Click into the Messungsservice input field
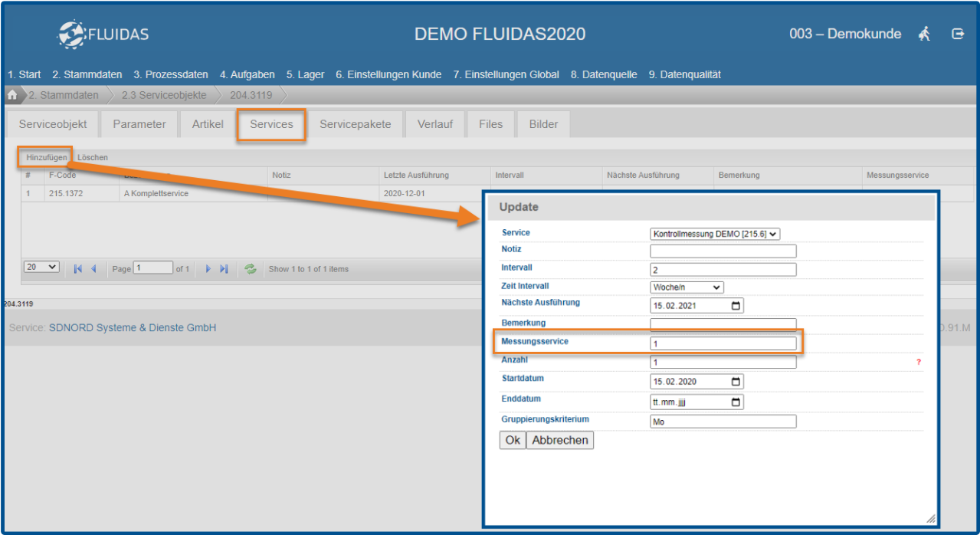The image size is (980, 535). tap(723, 343)
